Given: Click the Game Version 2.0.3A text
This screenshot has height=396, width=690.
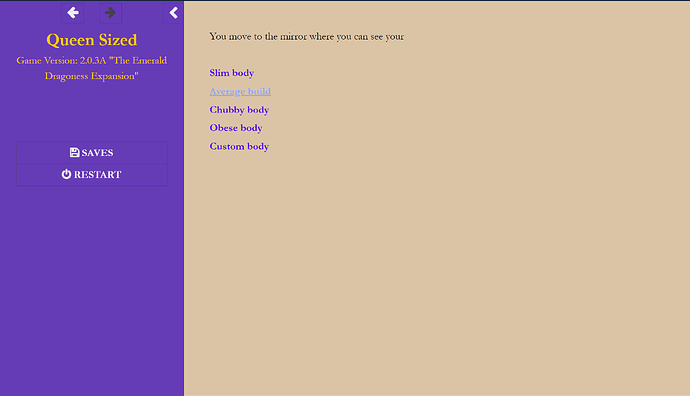Looking at the screenshot, I should tap(92, 68).
